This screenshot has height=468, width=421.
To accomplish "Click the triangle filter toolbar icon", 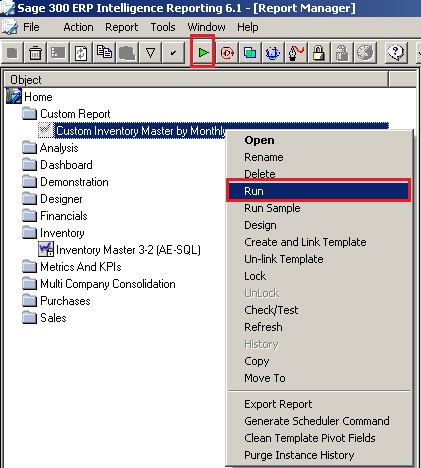I will click(150, 53).
